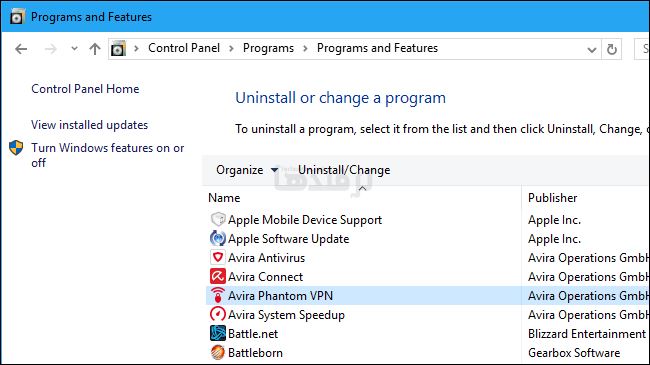Click the Avira Antivirus shield icon
This screenshot has width=650, height=365.
tap(218, 258)
